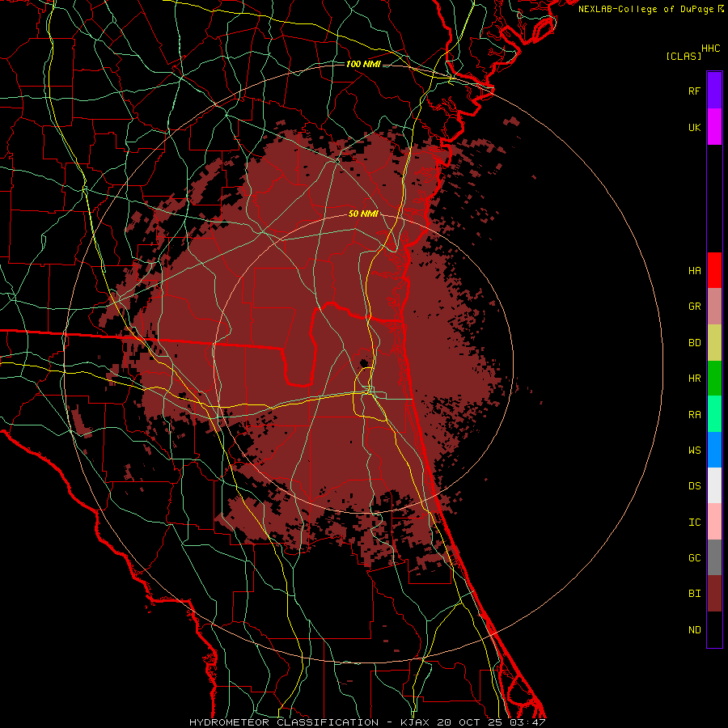The image size is (728, 728).
Task: Select the GR legend label
Action: (x=695, y=307)
